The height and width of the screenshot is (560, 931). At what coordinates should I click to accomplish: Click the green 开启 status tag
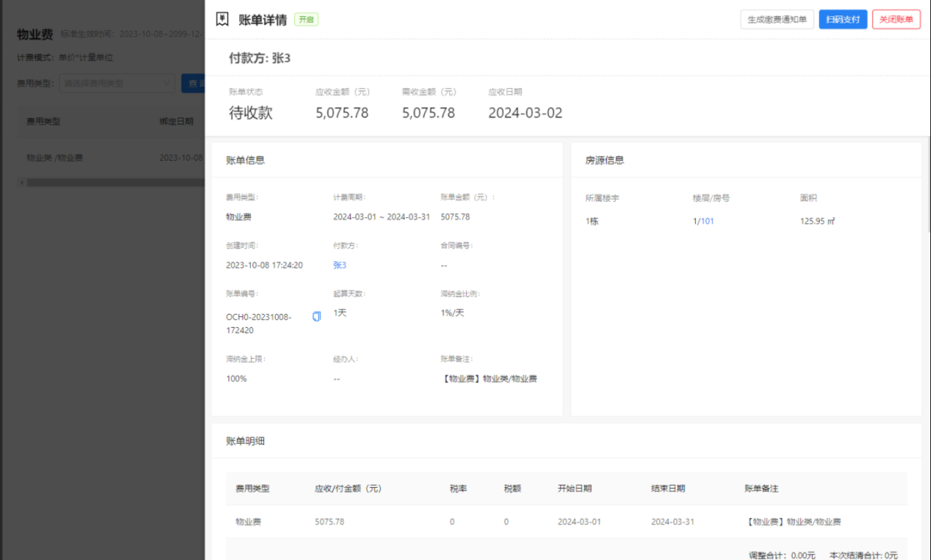coord(306,20)
